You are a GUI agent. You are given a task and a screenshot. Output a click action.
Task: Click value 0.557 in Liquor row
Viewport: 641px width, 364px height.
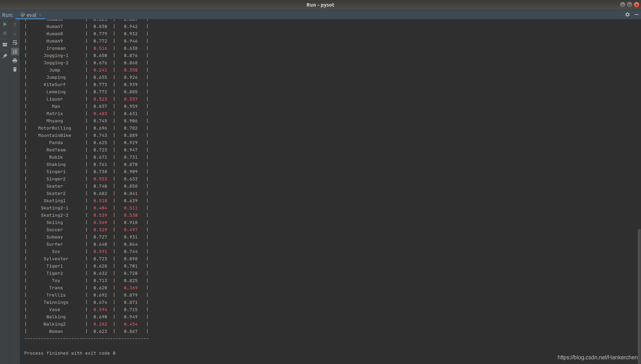tap(131, 99)
